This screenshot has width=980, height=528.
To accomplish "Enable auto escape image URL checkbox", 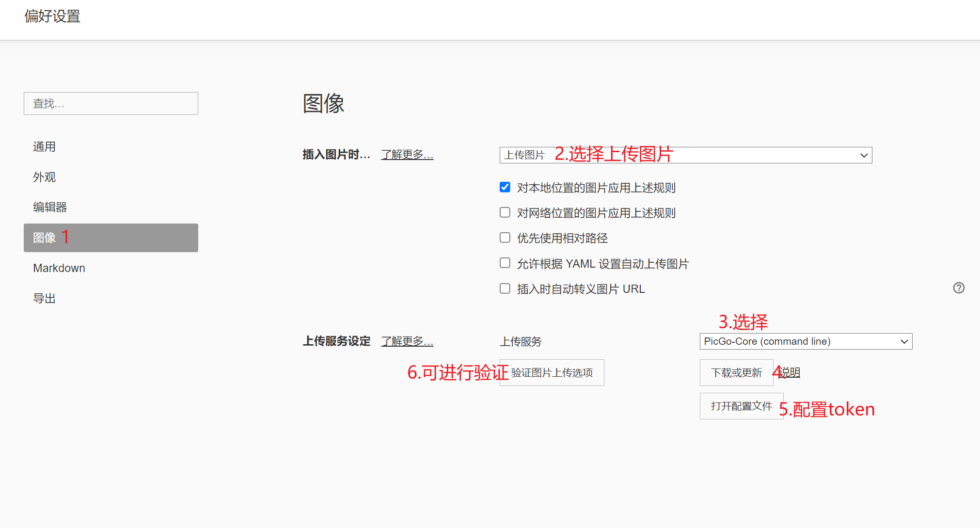I will pyautogui.click(x=505, y=288).
